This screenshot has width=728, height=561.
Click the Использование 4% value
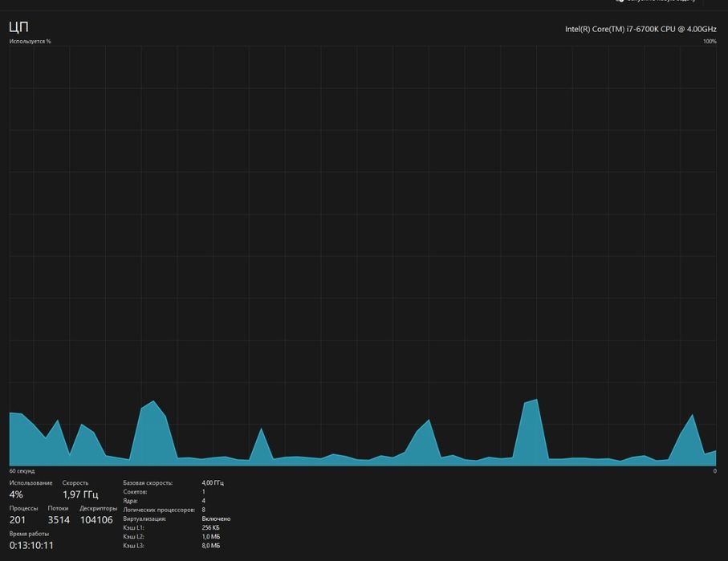(x=16, y=494)
